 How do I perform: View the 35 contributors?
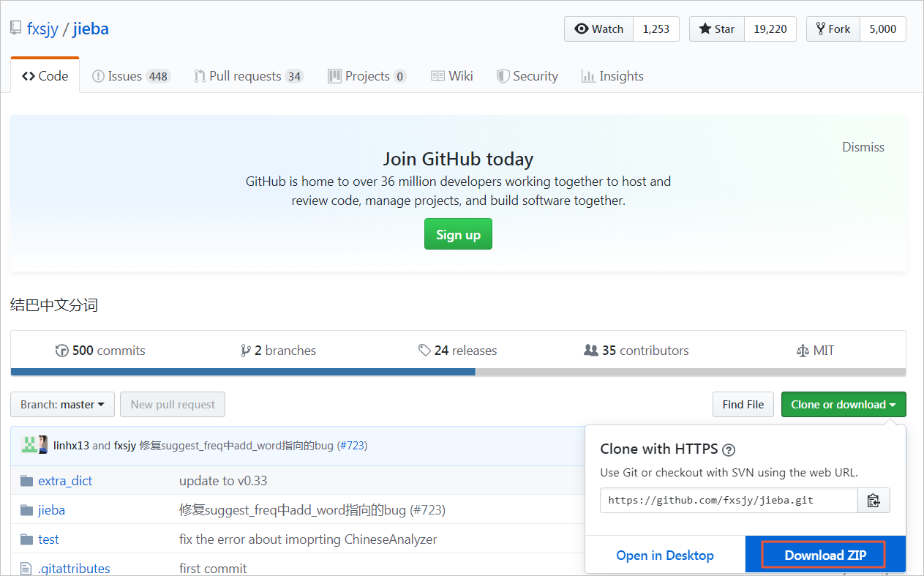click(636, 351)
